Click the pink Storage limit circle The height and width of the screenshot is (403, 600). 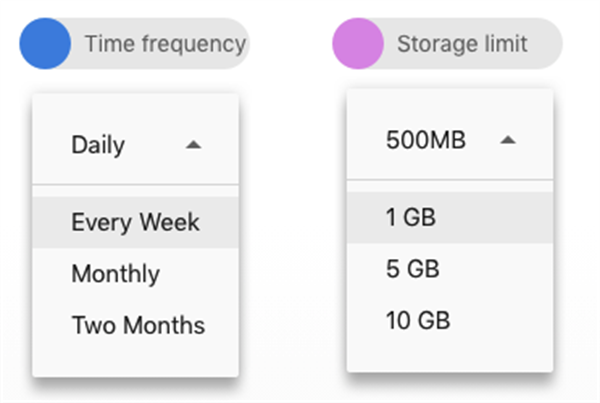click(x=358, y=43)
